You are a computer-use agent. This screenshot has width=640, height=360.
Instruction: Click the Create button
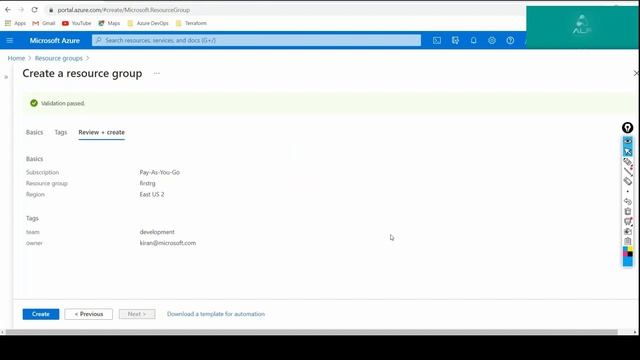tap(41, 314)
